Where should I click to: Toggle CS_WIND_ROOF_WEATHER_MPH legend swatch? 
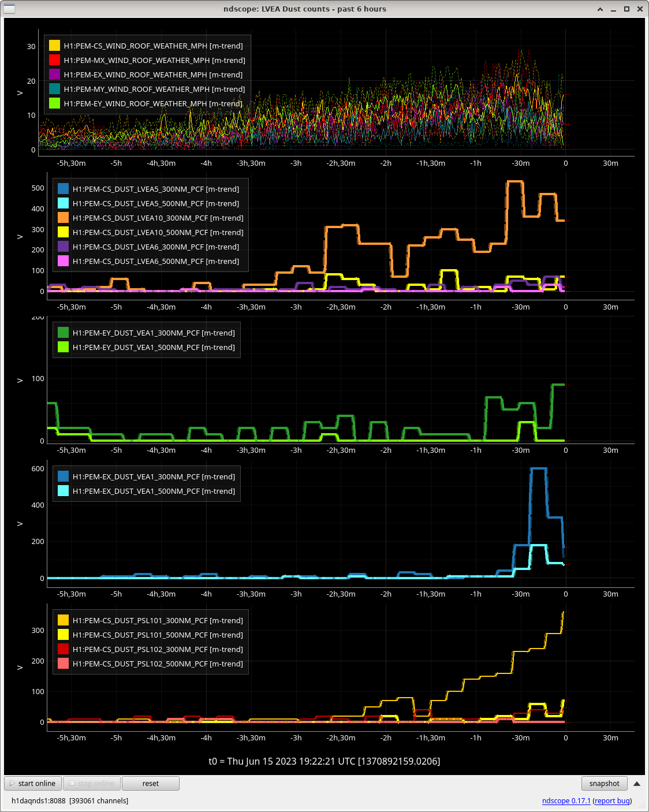coord(54,46)
